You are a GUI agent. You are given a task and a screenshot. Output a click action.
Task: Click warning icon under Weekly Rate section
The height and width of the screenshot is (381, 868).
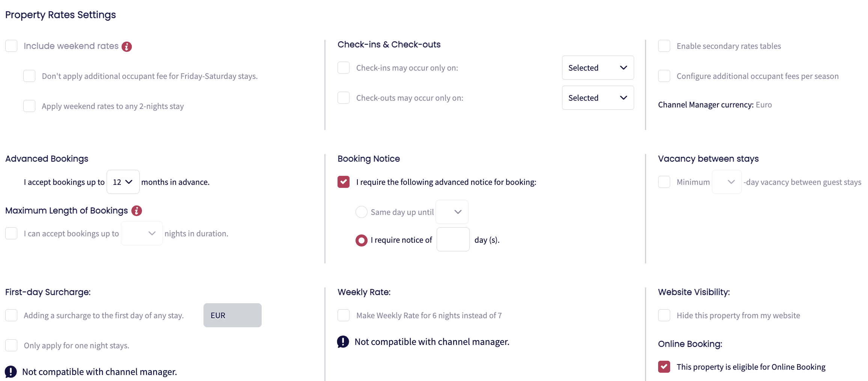343,342
